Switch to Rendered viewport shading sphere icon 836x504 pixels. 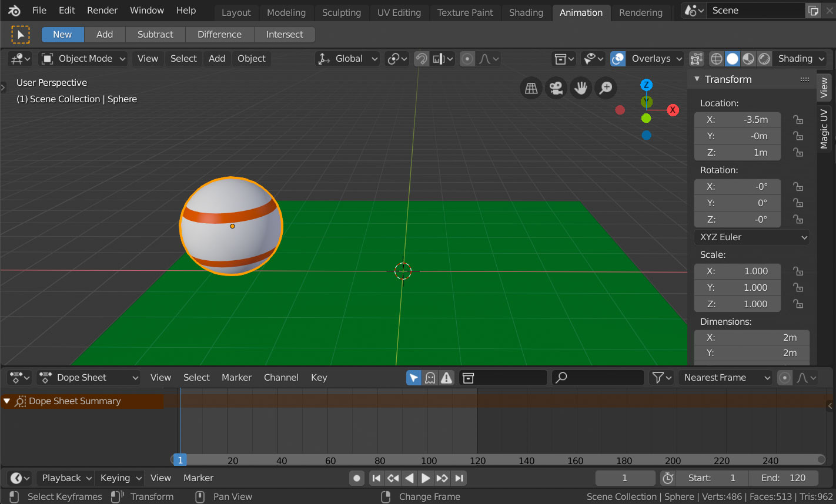point(764,59)
